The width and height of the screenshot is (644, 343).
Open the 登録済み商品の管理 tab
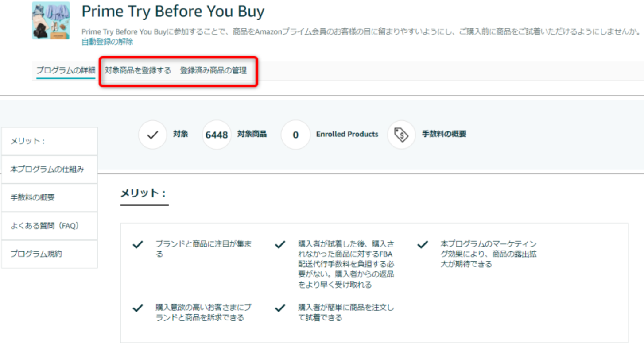click(213, 70)
